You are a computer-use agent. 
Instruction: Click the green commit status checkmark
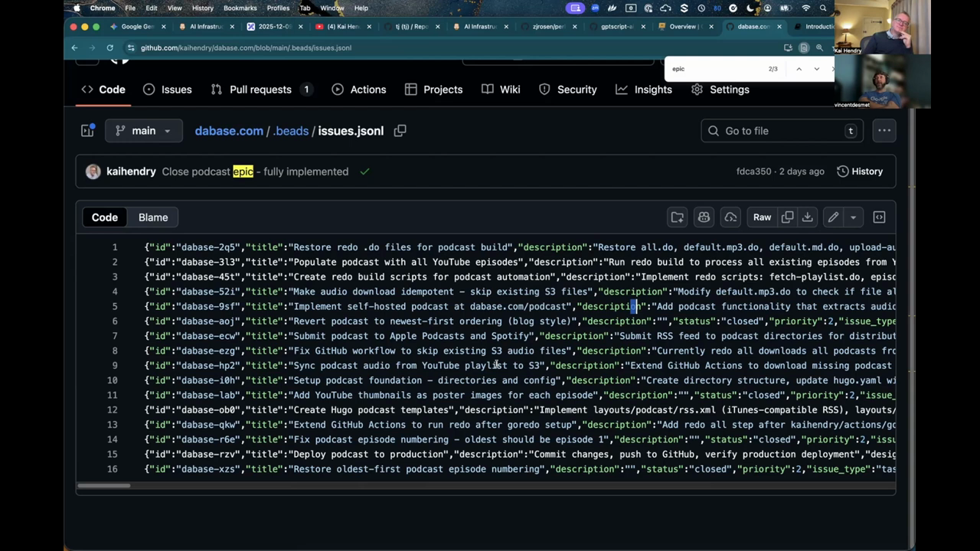tap(364, 171)
